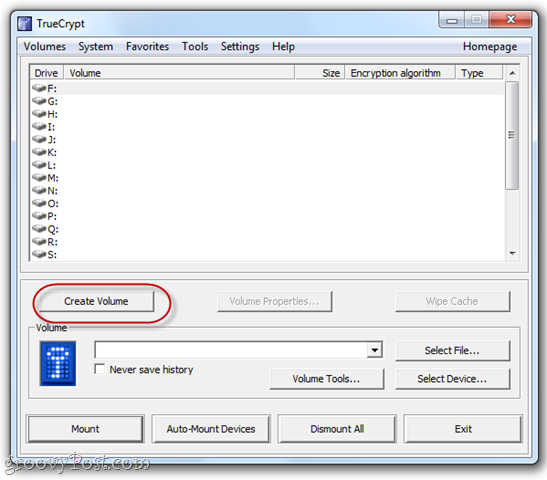Viewport: 547px width, 480px height.
Task: Click the L: drive icon
Action: 39,165
